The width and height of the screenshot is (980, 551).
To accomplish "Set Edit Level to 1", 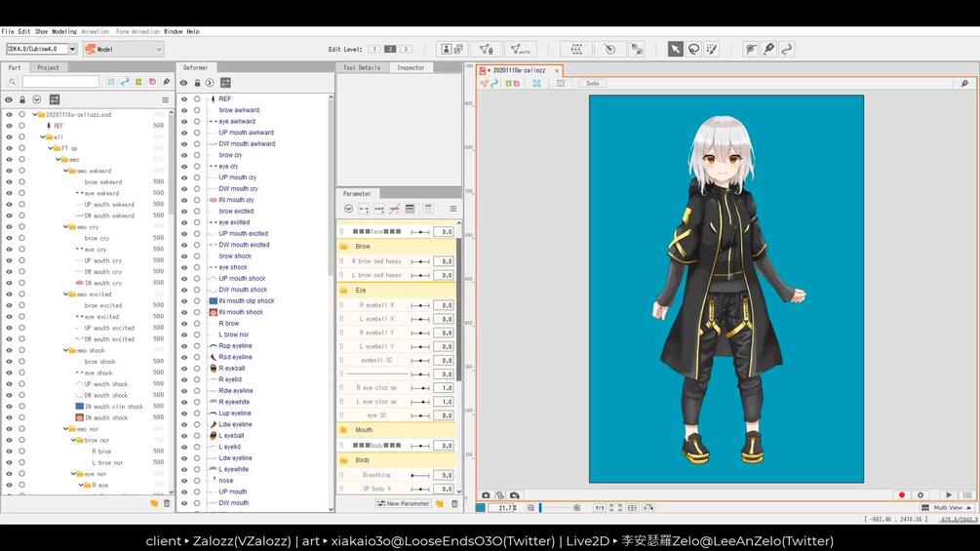I will [373, 49].
